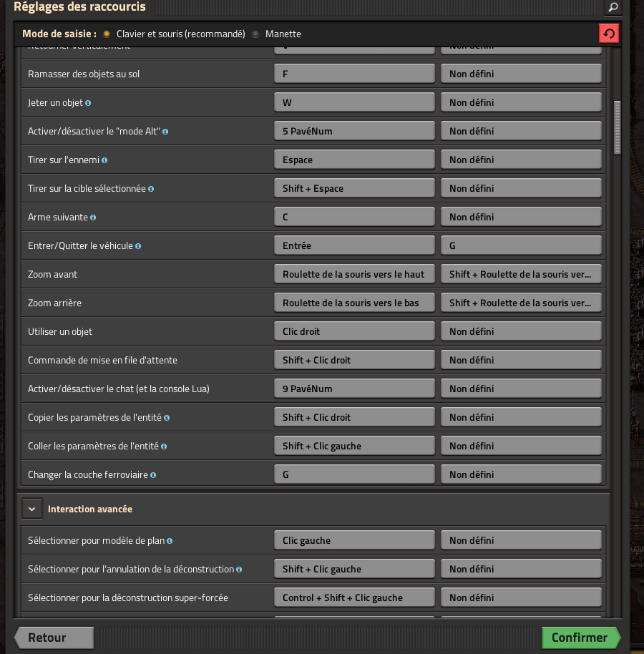The width and height of the screenshot is (644, 654).
Task: Edit the secondary Shift + Roulette binding for Zoom avant
Action: click(521, 274)
